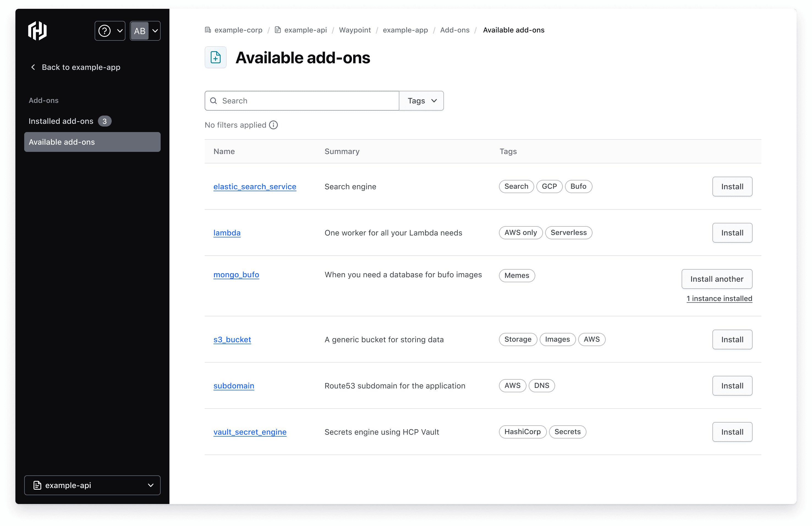Screen dimensions: 812x526
Task: Install the elastic_search_service add-on
Action: point(732,187)
